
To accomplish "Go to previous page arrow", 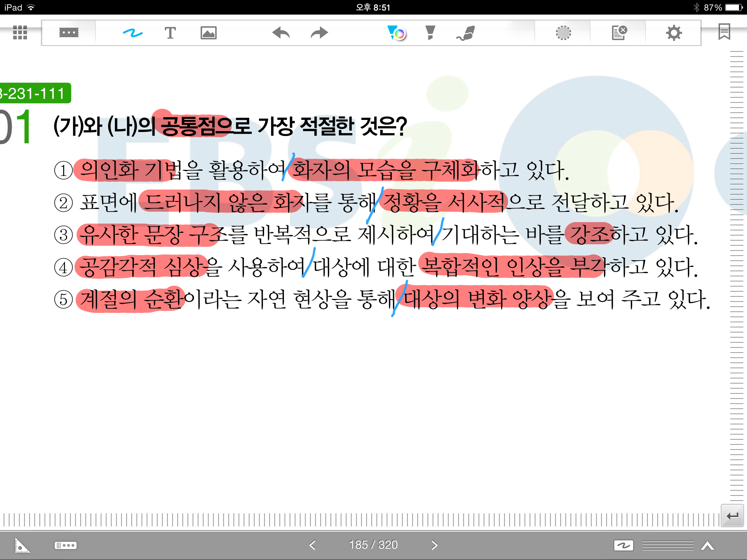I will [x=312, y=545].
